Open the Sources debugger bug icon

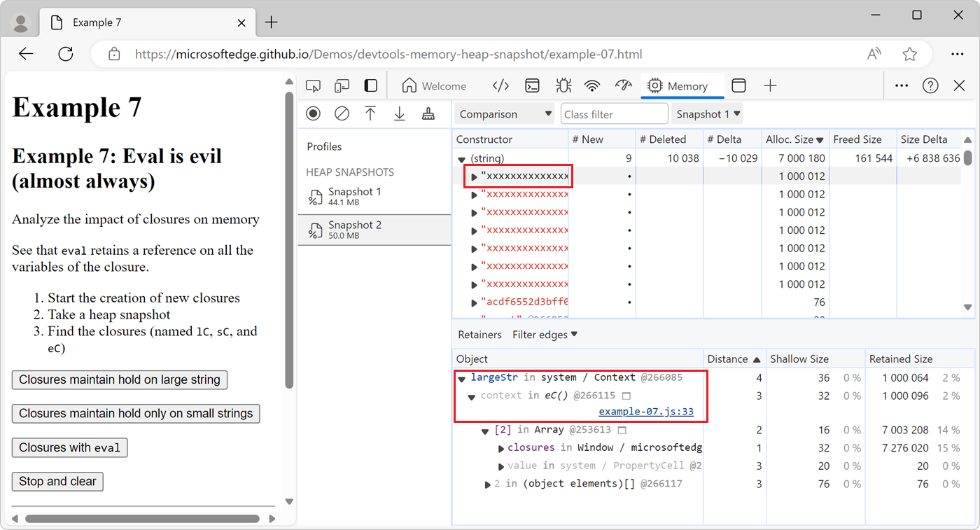pyautogui.click(x=563, y=86)
